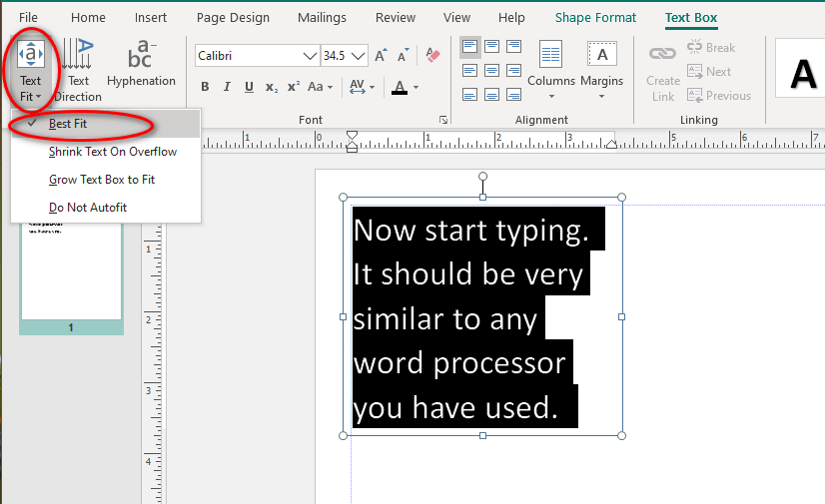Apply Subscript formatting
Screen dimensions: 825x504
pyautogui.click(x=271, y=87)
